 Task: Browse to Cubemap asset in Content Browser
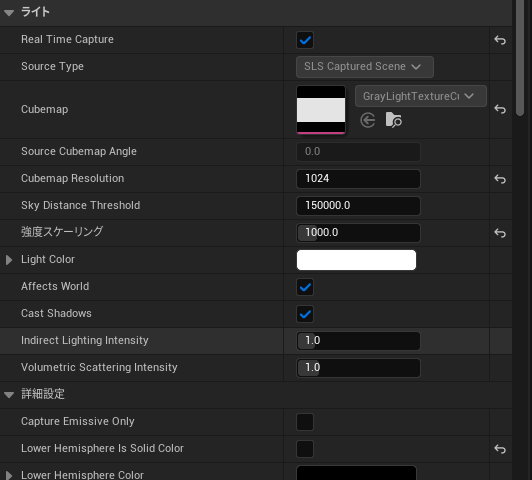click(394, 120)
